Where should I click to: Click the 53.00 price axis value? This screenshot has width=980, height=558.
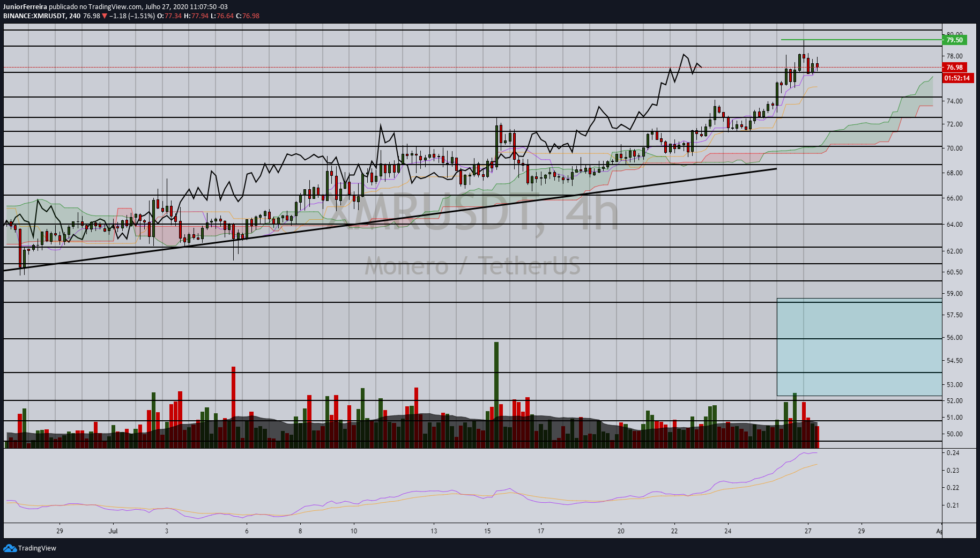954,384
